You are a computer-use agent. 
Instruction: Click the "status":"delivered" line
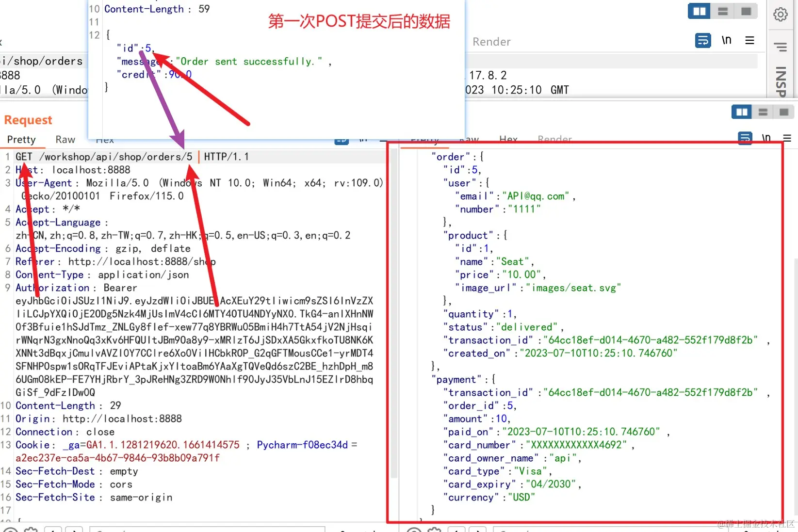pyautogui.click(x=503, y=327)
